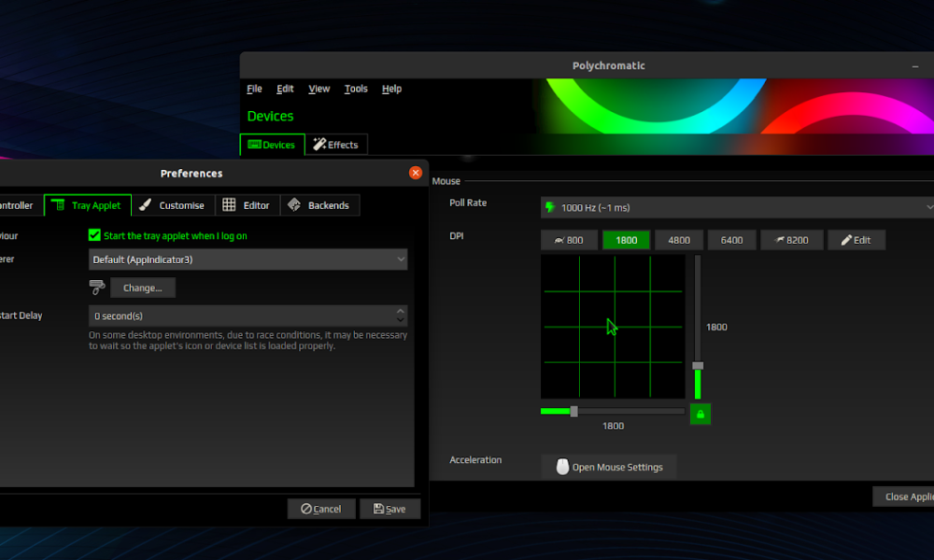Set DPI to 4800
The width and height of the screenshot is (934, 560).
point(679,241)
